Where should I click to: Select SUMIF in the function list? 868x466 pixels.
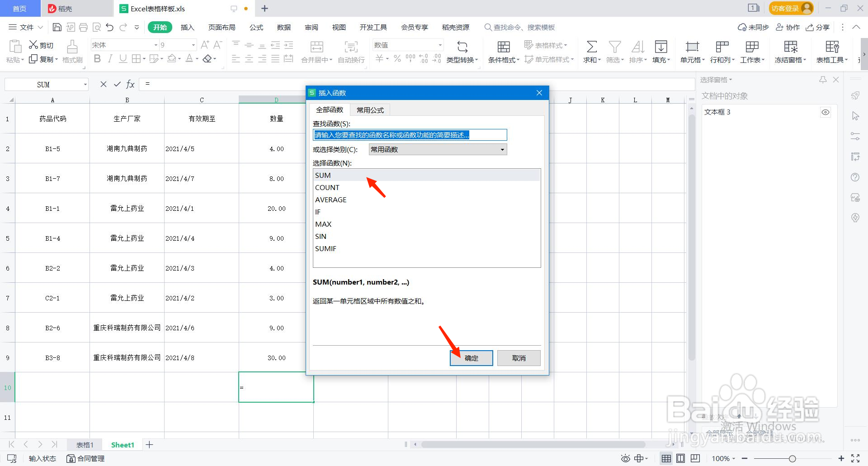tap(426, 248)
